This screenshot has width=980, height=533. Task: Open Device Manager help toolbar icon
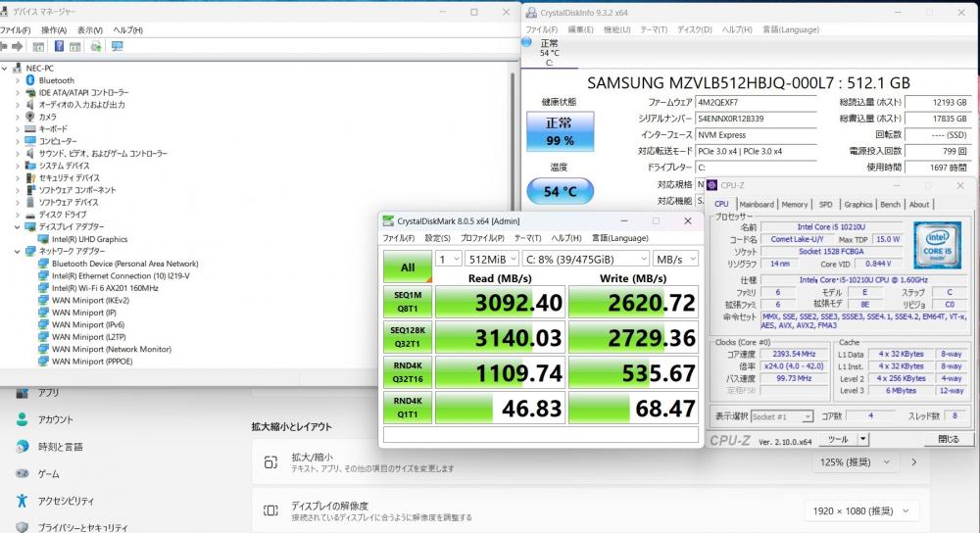click(x=59, y=46)
